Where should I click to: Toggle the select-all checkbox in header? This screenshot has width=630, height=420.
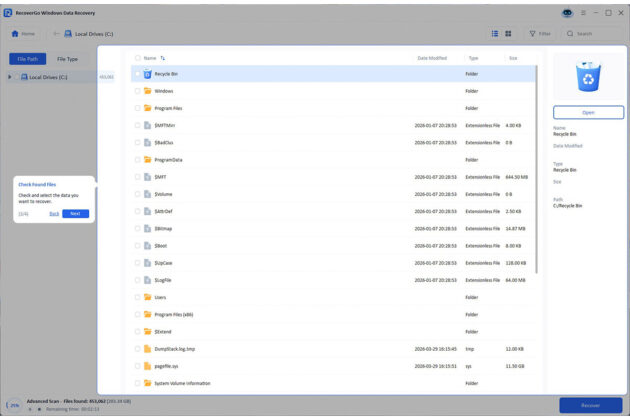137,58
